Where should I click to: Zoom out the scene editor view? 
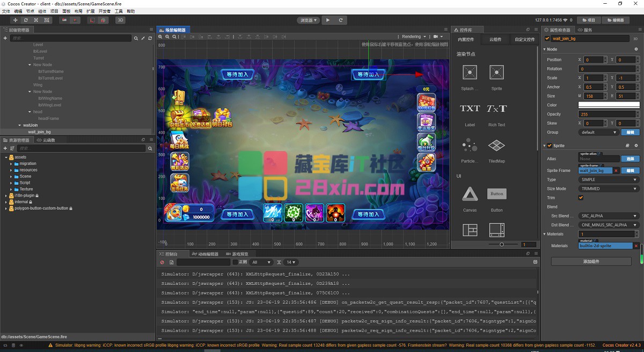click(167, 37)
